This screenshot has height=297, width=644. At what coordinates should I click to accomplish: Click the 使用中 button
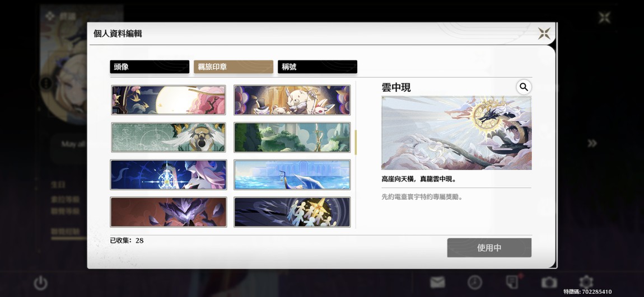tap(489, 248)
